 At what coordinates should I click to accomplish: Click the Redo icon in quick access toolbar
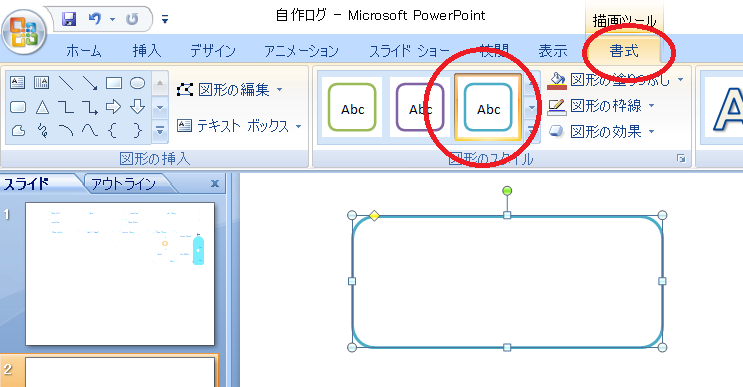132,19
